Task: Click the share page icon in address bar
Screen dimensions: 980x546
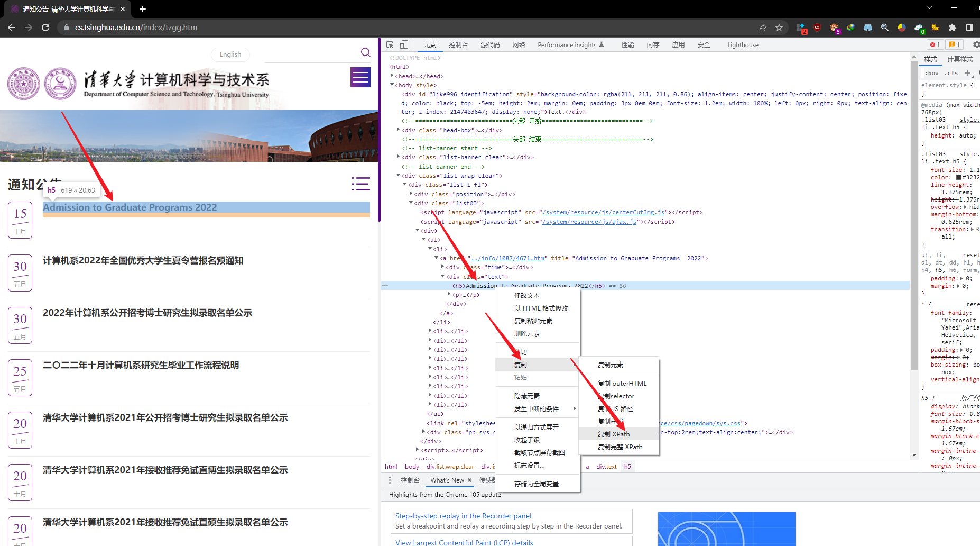Action: click(x=762, y=28)
